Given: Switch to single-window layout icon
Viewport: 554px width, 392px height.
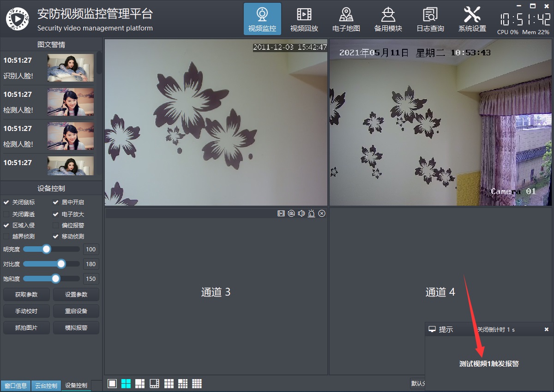Looking at the screenshot, I should point(112,384).
